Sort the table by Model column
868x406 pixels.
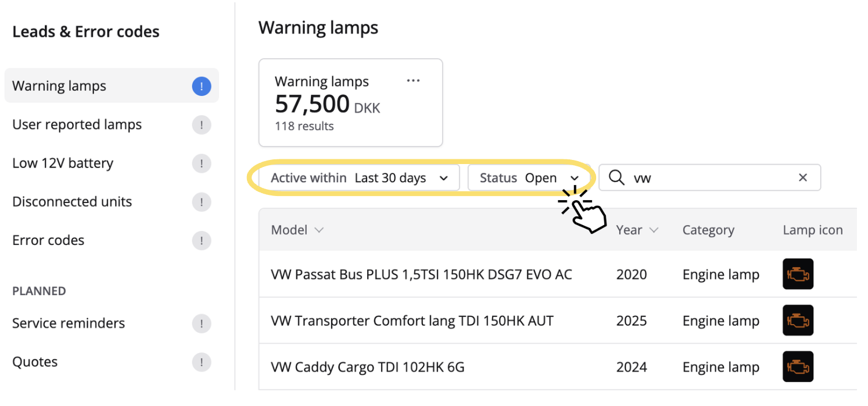tap(297, 230)
